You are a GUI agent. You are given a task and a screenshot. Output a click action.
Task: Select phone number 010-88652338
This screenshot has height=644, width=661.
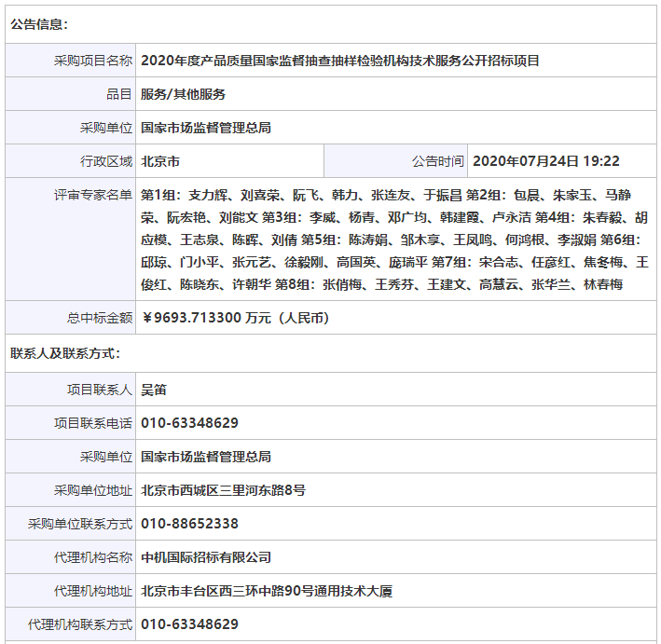(x=189, y=524)
